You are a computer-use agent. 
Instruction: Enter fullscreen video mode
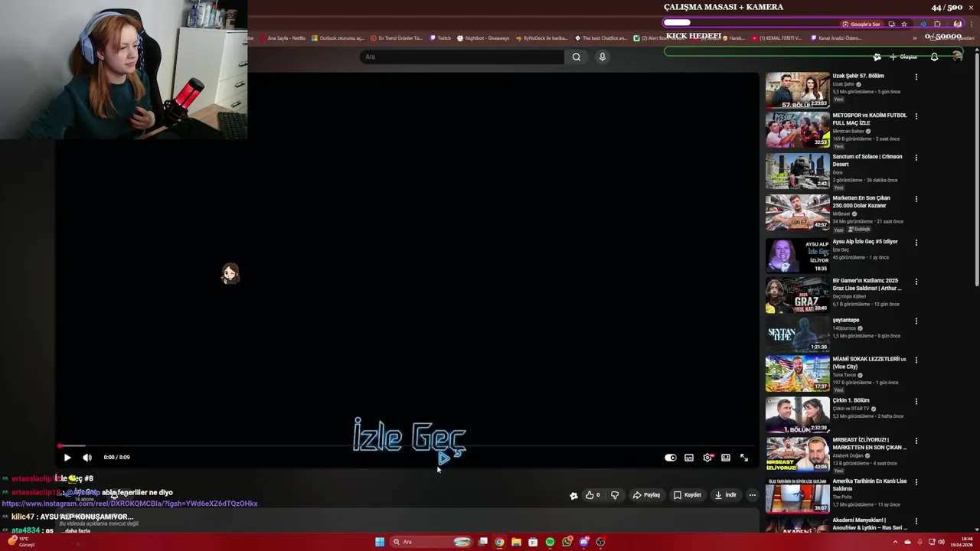(744, 458)
